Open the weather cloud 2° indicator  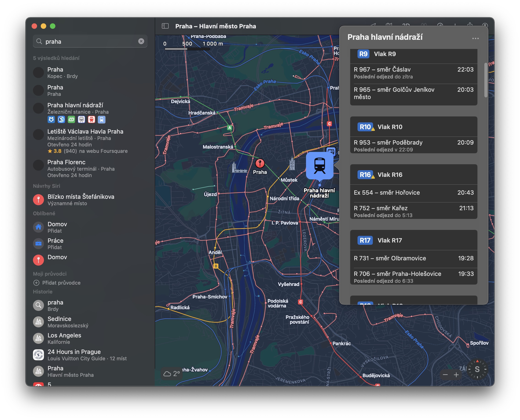[x=172, y=374]
